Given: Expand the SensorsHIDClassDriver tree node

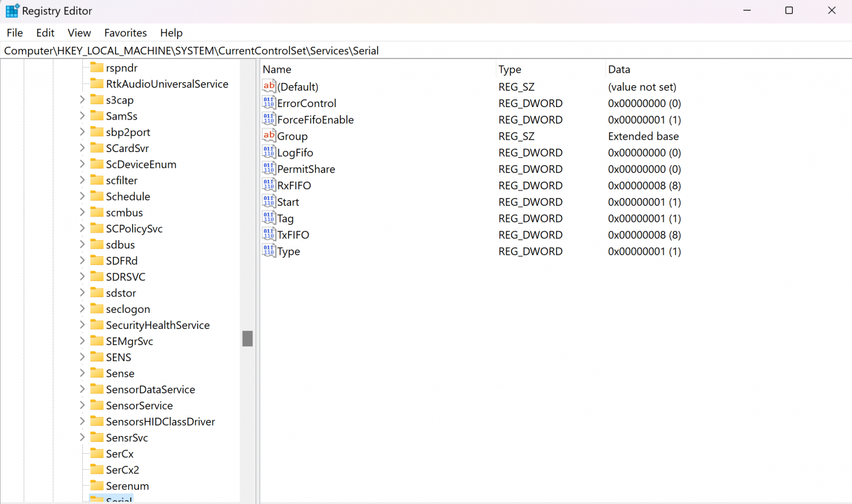Looking at the screenshot, I should (82, 421).
